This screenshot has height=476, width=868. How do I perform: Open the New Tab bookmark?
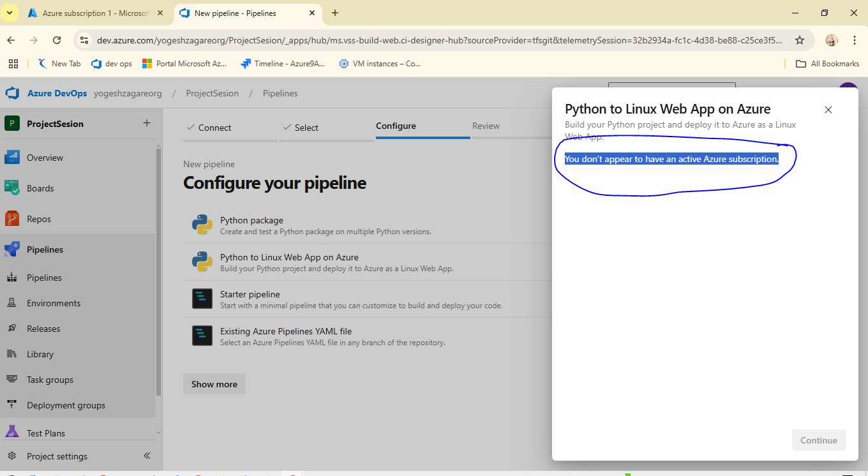point(59,64)
